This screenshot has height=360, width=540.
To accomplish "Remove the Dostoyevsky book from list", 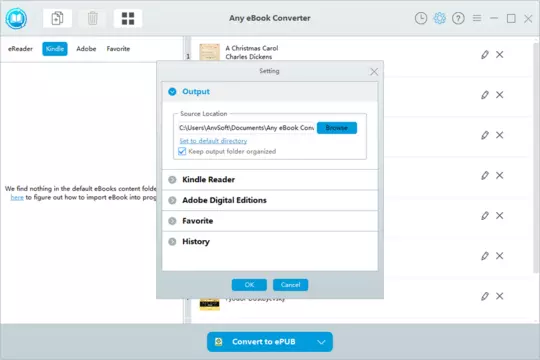I will tap(500, 296).
